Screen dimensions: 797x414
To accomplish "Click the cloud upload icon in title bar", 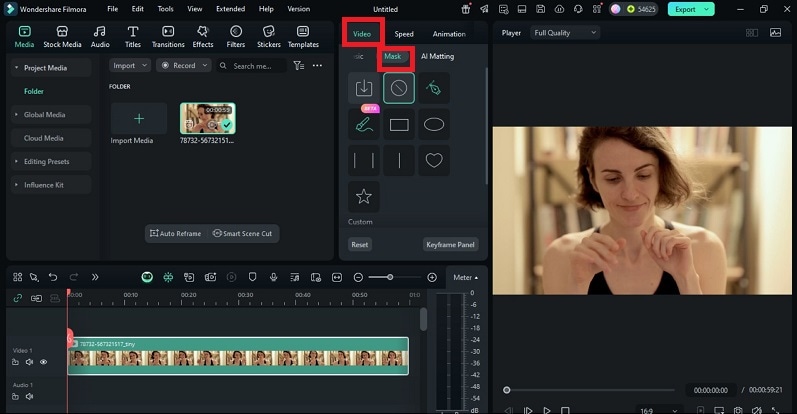I will (559, 9).
